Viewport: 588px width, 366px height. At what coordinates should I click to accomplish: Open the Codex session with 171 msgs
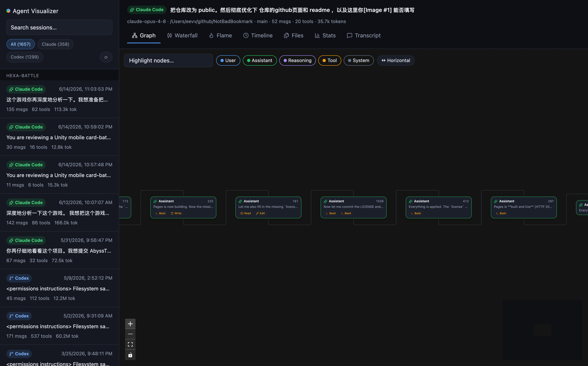pos(59,326)
